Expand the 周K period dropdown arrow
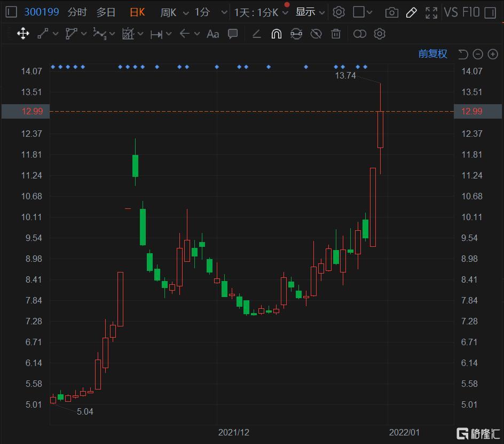The image size is (504, 444). pyautogui.click(x=186, y=13)
